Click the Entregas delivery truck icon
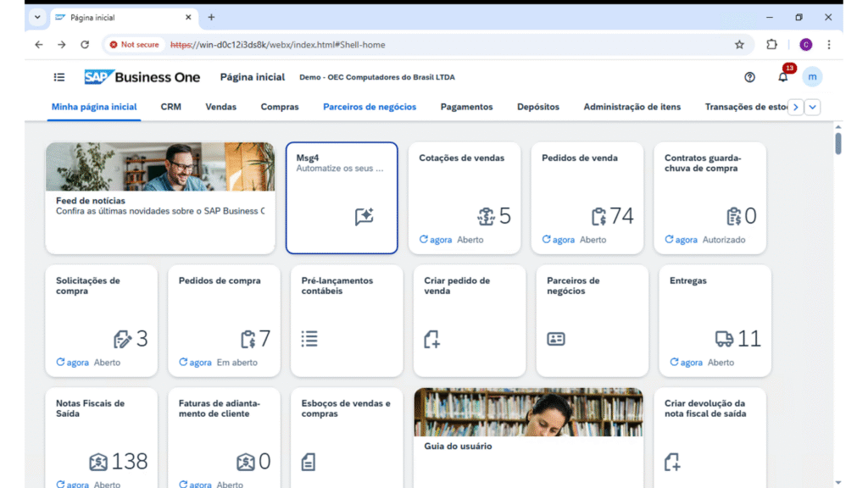 [x=724, y=339]
